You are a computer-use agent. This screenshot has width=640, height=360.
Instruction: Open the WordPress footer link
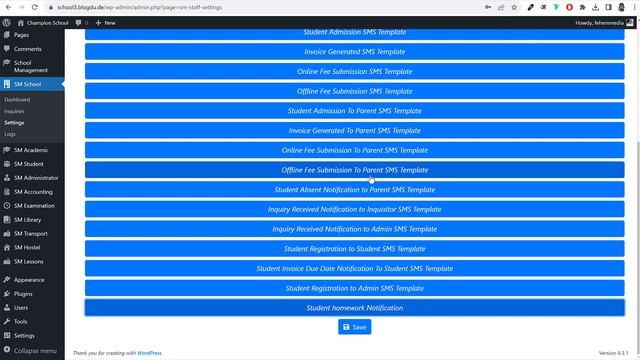tap(149, 353)
